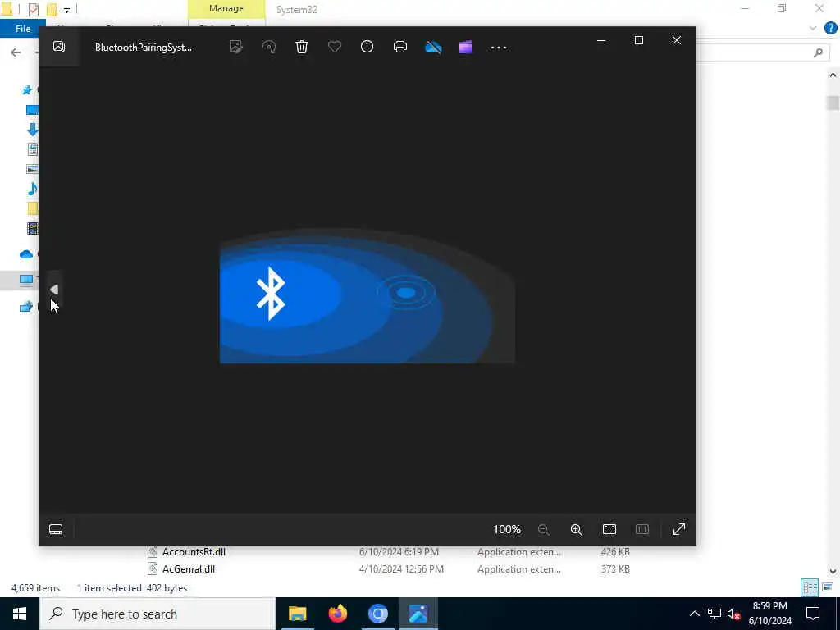840x630 pixels.
Task: Click the 100% zoom level
Action: pyautogui.click(x=507, y=529)
